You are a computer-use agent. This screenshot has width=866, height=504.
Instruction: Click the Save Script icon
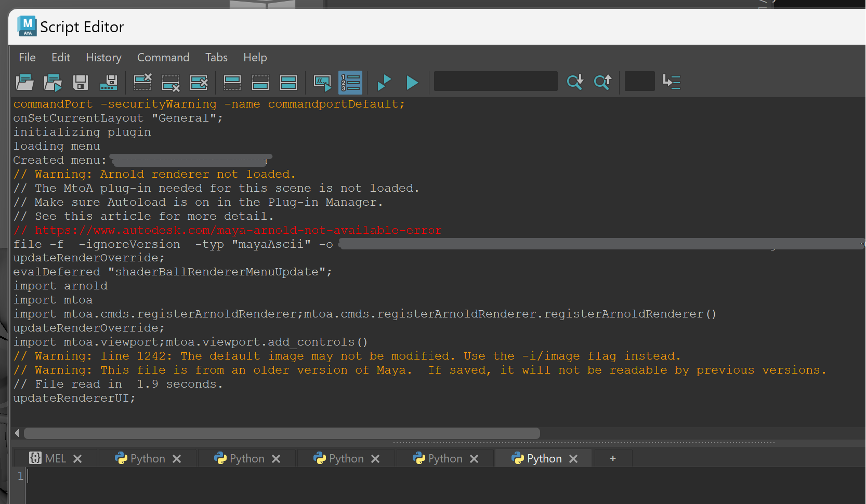[81, 82]
